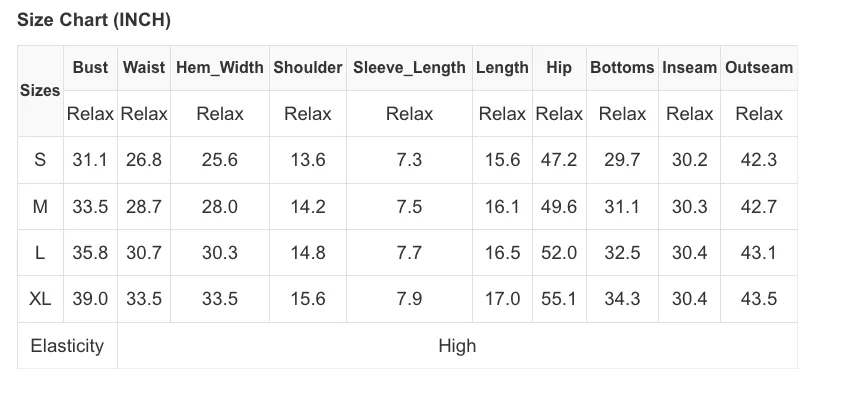This screenshot has height=396, width=852.
Task: Select the High elasticity value cell
Action: click(458, 346)
